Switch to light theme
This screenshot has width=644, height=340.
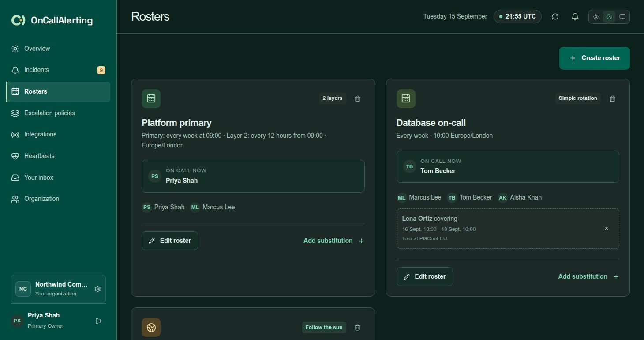pos(596,17)
